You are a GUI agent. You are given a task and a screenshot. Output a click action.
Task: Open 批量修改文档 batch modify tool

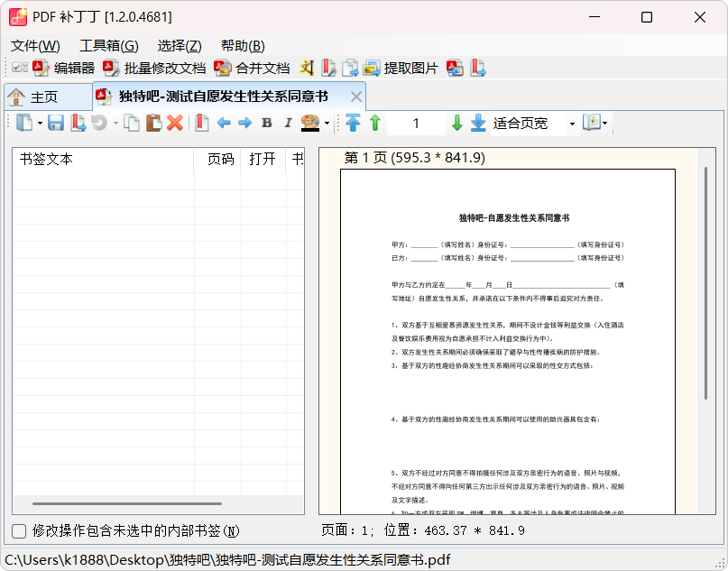154,69
